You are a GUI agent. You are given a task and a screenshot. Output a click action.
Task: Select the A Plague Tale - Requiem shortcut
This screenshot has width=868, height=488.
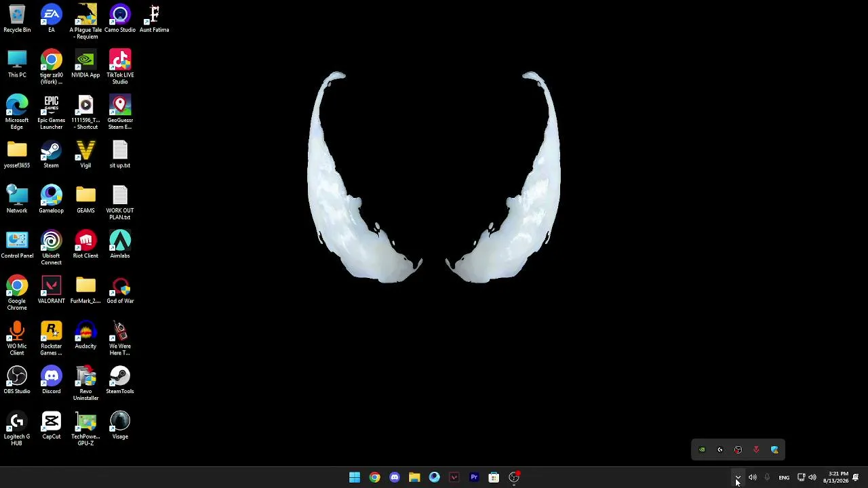(85, 22)
